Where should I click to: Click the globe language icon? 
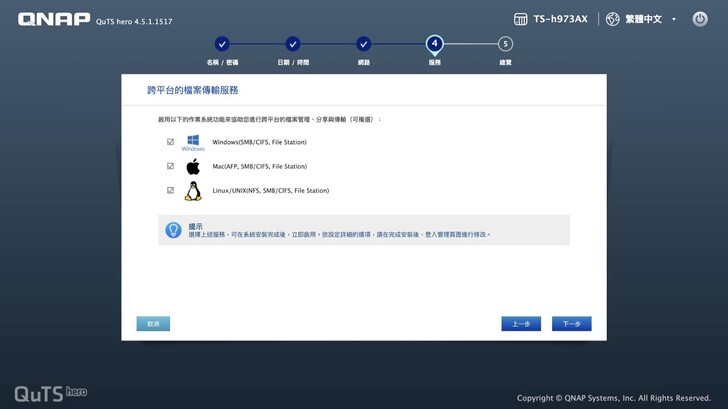(x=613, y=19)
